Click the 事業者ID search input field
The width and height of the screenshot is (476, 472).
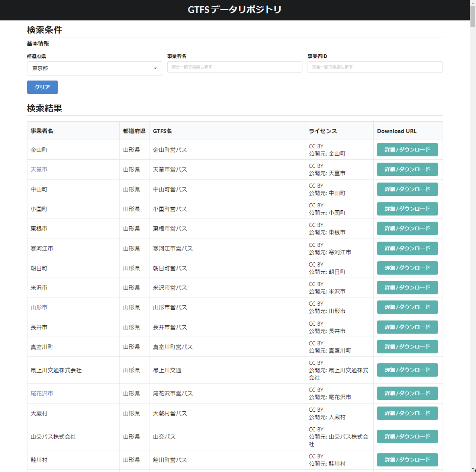375,67
